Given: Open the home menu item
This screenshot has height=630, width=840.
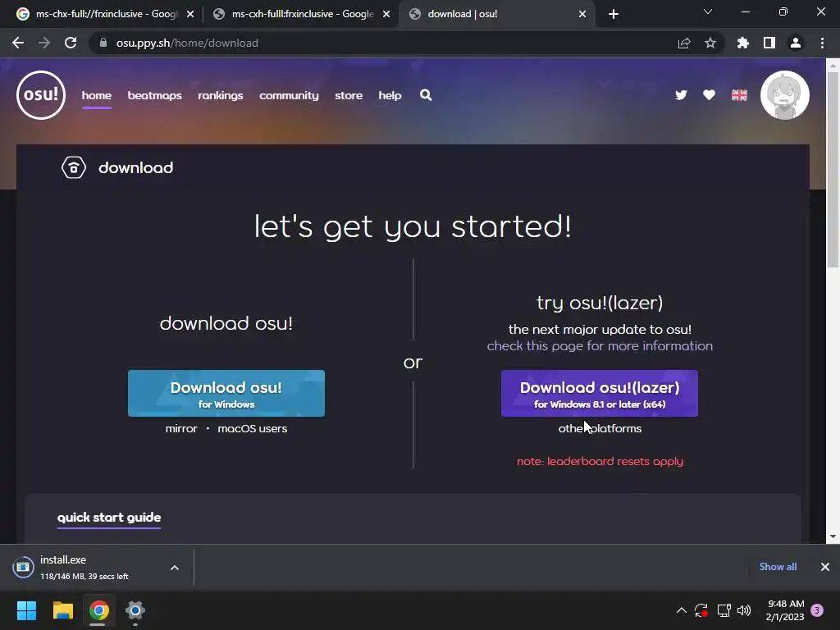Looking at the screenshot, I should click(97, 95).
